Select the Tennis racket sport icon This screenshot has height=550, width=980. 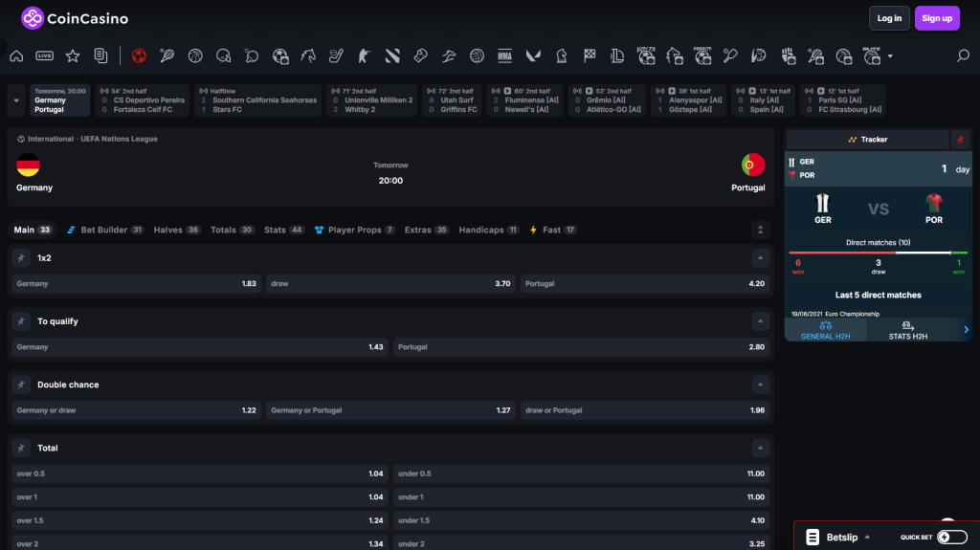point(167,56)
